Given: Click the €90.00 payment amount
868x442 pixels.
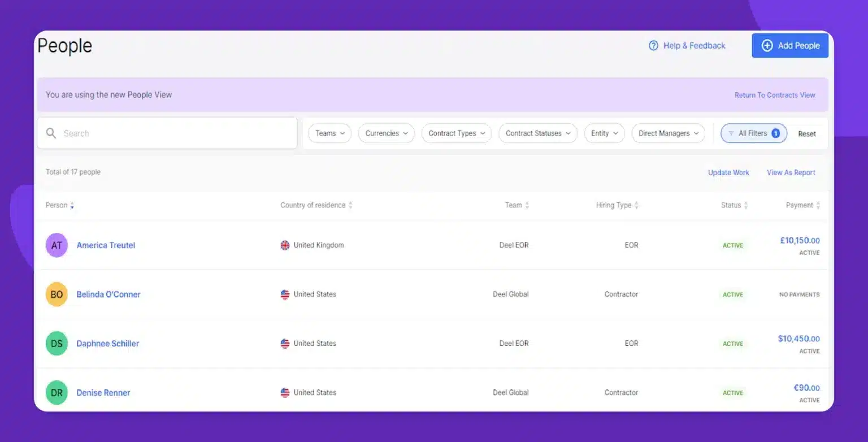Looking at the screenshot, I should click(806, 388).
